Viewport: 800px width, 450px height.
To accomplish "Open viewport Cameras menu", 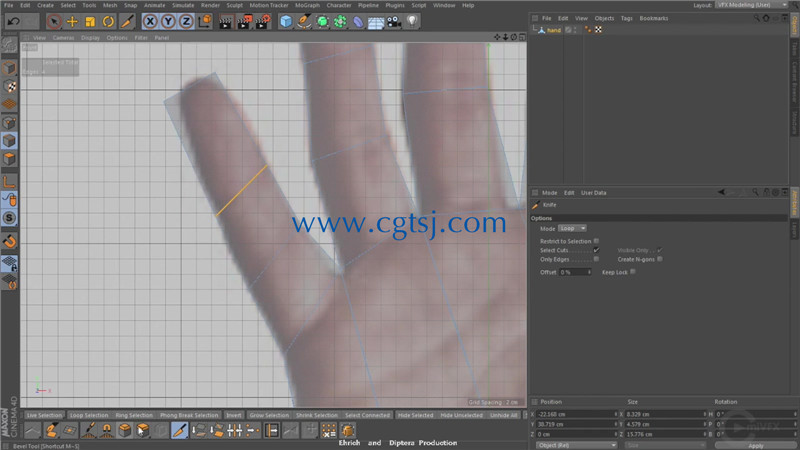I will [x=63, y=38].
